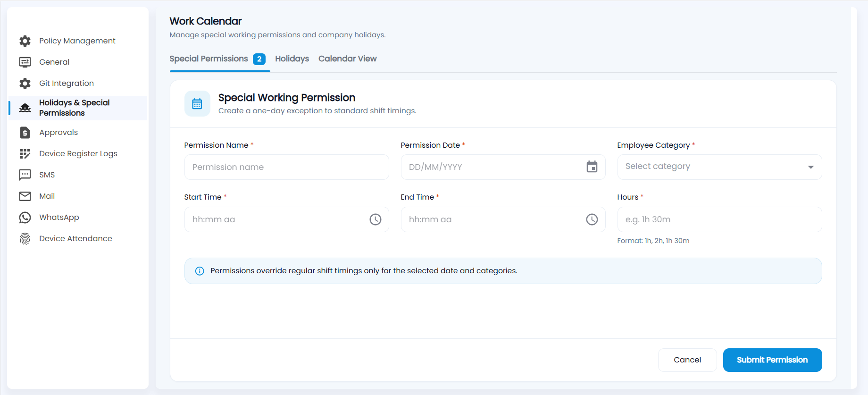
Task: Open Device Attendance section
Action: [x=77, y=239]
